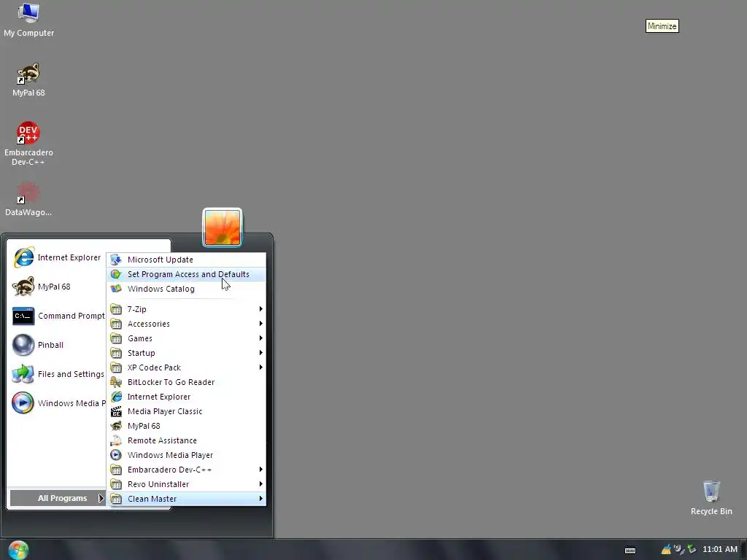This screenshot has height=560, width=747.
Task: Click the Windows Start orb
Action: click(18, 550)
